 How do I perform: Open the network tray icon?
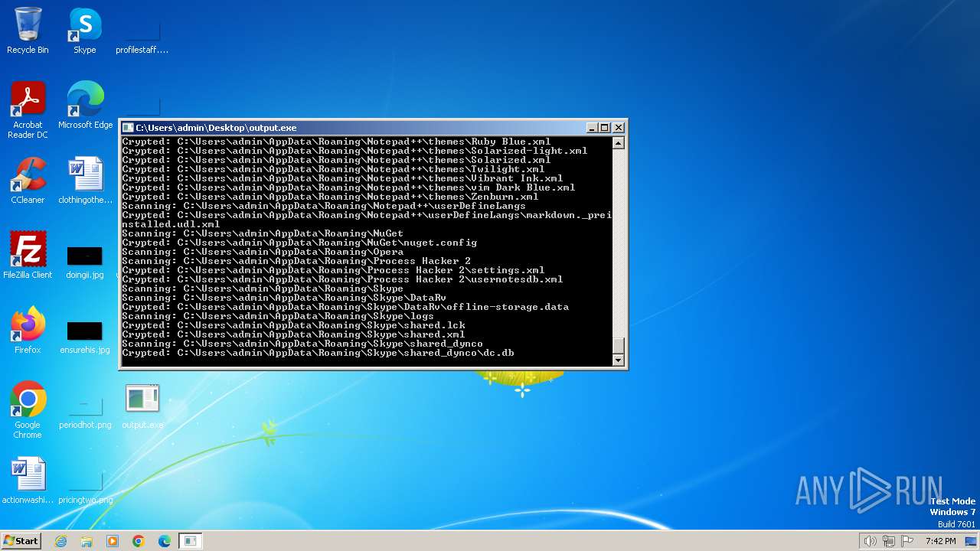coord(889,541)
